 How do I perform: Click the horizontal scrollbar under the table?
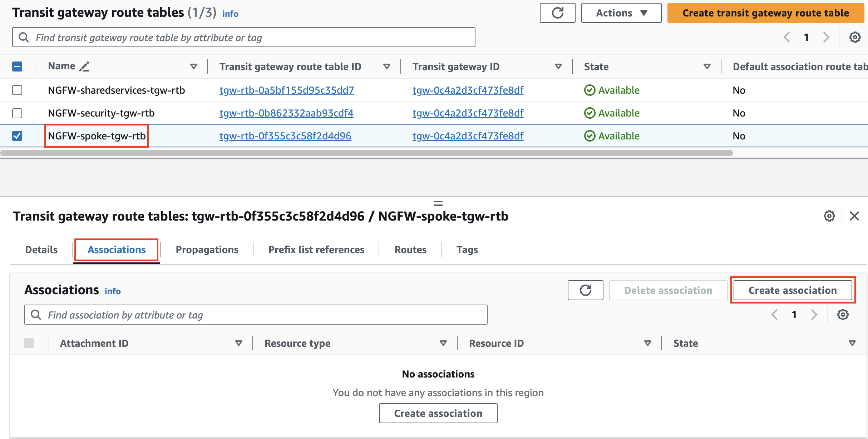tap(366, 153)
